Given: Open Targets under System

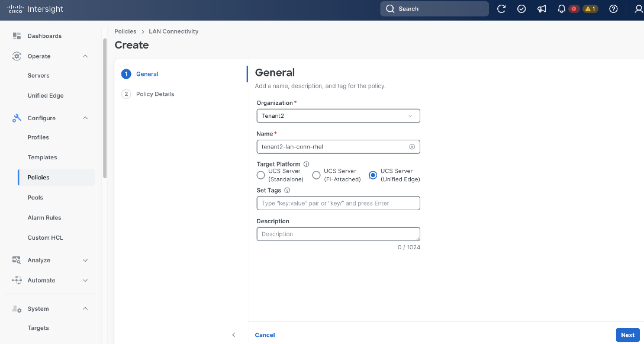Looking at the screenshot, I should tap(38, 328).
